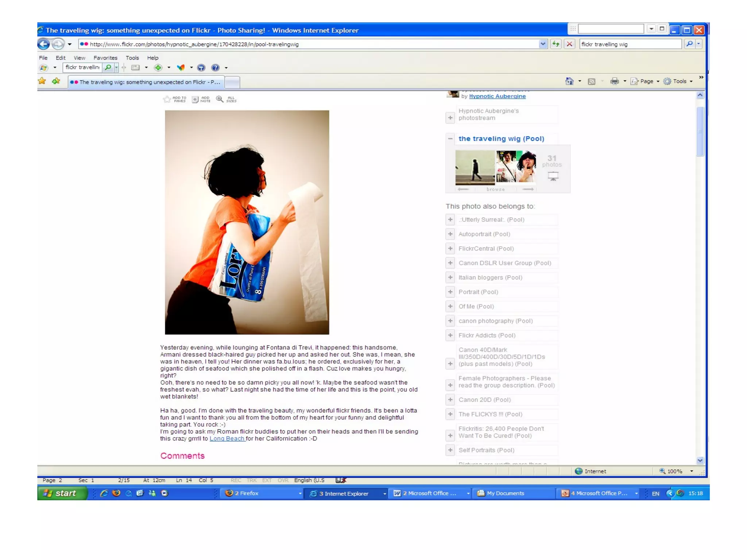Viewport: 747px width, 560px height.
Task: Click the vertical page scrollbar thumb
Action: [x=700, y=131]
